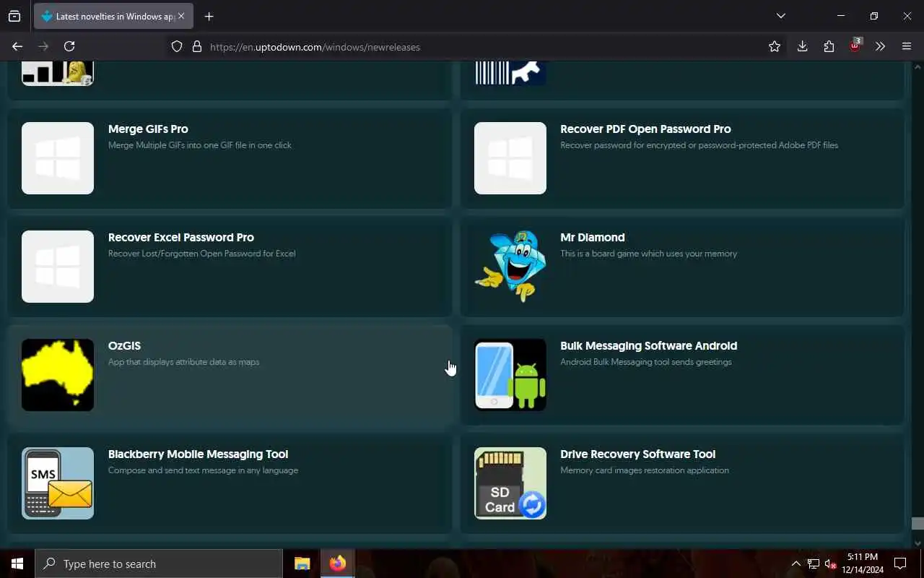The height and width of the screenshot is (578, 924).
Task: Open File Explorer from the taskbar
Action: (x=302, y=564)
